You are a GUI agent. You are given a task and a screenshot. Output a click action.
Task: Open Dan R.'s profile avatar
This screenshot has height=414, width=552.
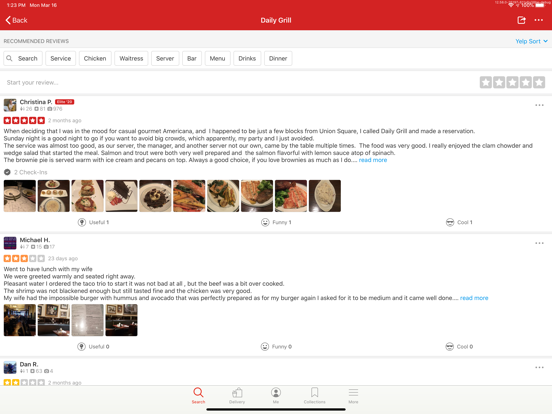pyautogui.click(x=10, y=367)
